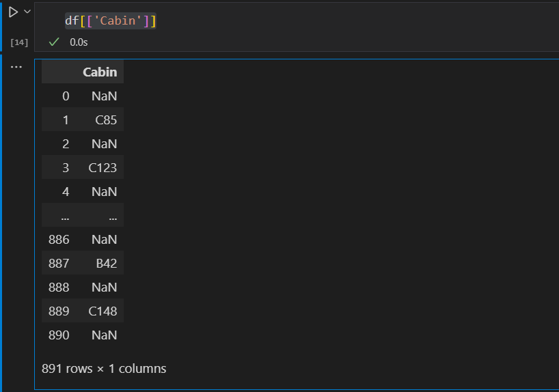Select the C85 cabin value
Screen dimensions: 559x392
tap(106, 120)
